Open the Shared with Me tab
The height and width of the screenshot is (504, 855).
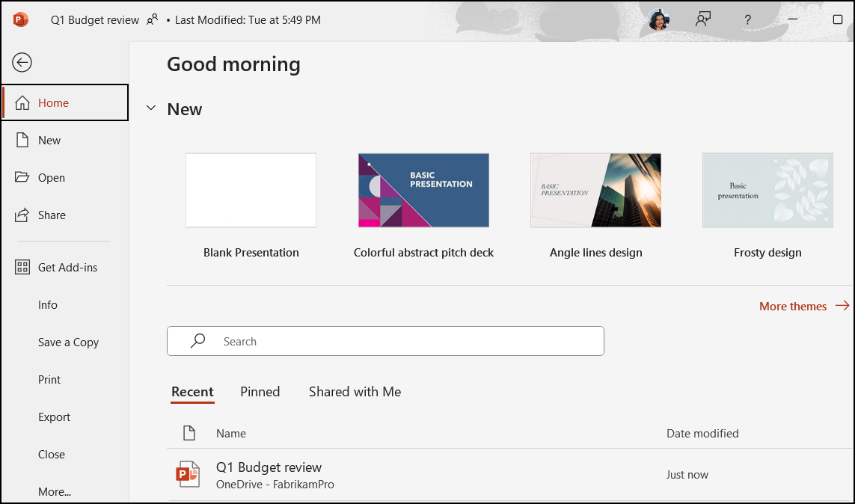coord(355,391)
